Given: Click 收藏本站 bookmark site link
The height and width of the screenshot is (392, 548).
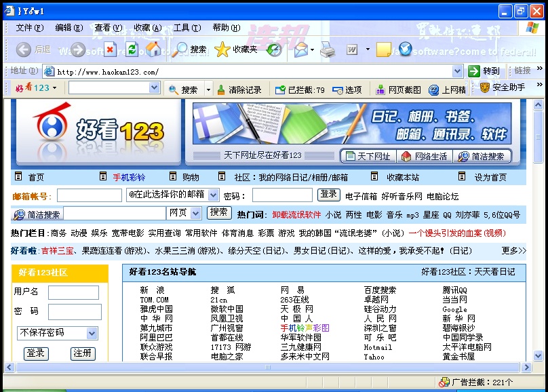Looking at the screenshot, I should [x=403, y=178].
